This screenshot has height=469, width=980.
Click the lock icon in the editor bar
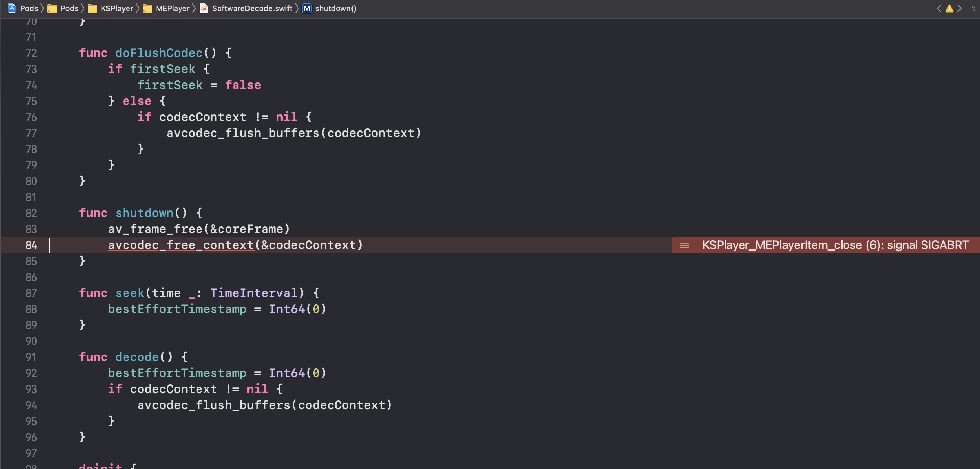coord(973,8)
